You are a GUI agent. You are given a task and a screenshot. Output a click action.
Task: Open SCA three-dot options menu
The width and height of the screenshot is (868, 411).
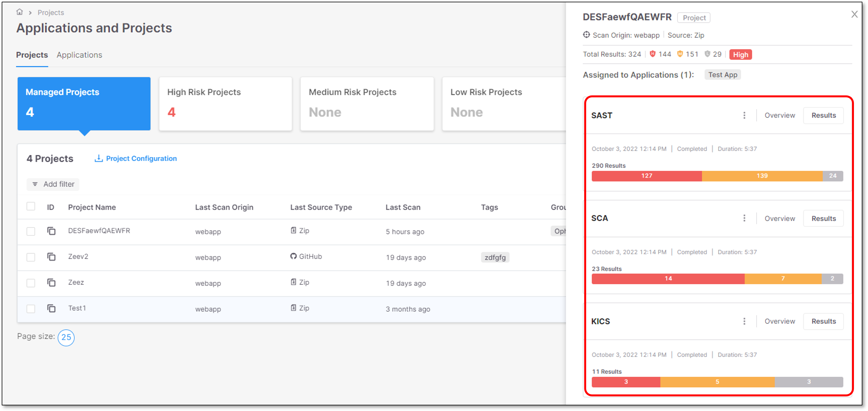pyautogui.click(x=744, y=218)
